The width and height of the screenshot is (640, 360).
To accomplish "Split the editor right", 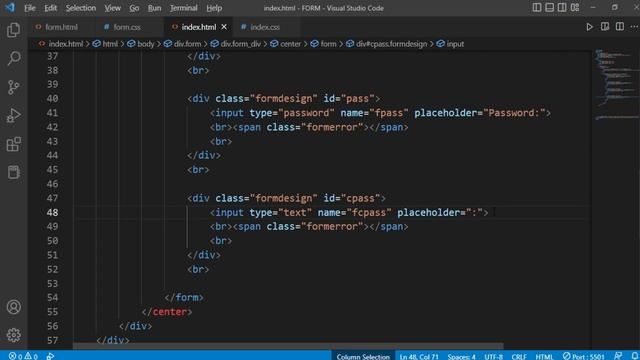I will pyautogui.click(x=620, y=27).
